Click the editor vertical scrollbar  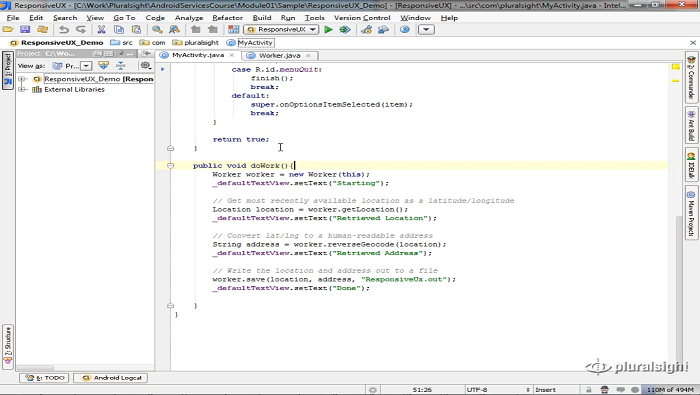pos(679,216)
